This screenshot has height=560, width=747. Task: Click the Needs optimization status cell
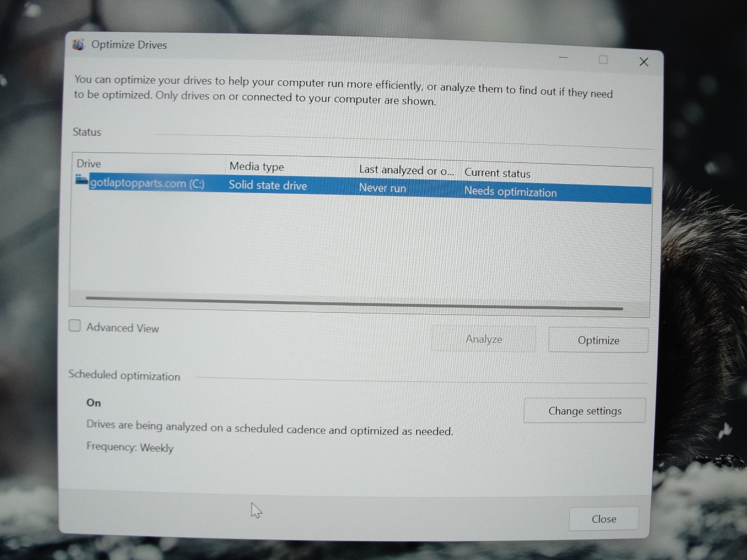point(510,192)
